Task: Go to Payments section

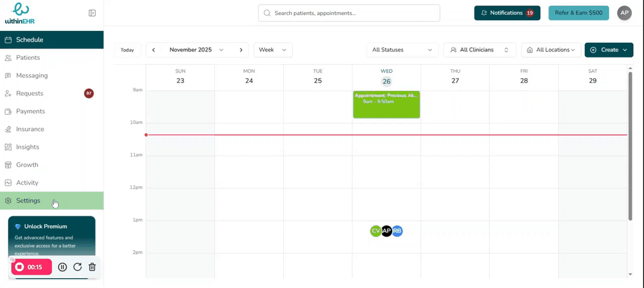Action: click(52, 111)
